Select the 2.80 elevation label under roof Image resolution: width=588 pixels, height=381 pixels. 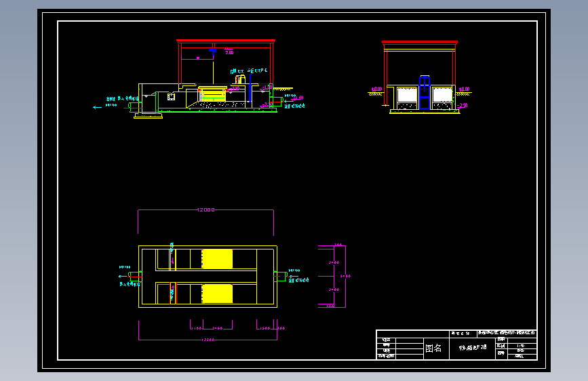[x=229, y=52]
